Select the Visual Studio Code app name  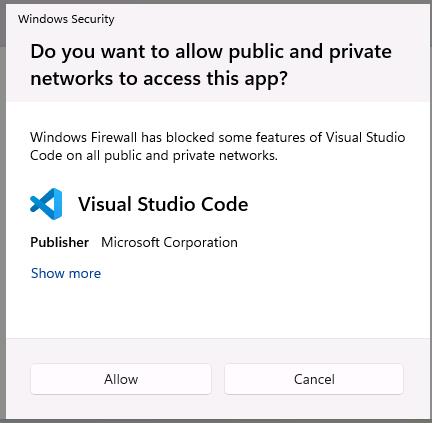[x=163, y=204]
